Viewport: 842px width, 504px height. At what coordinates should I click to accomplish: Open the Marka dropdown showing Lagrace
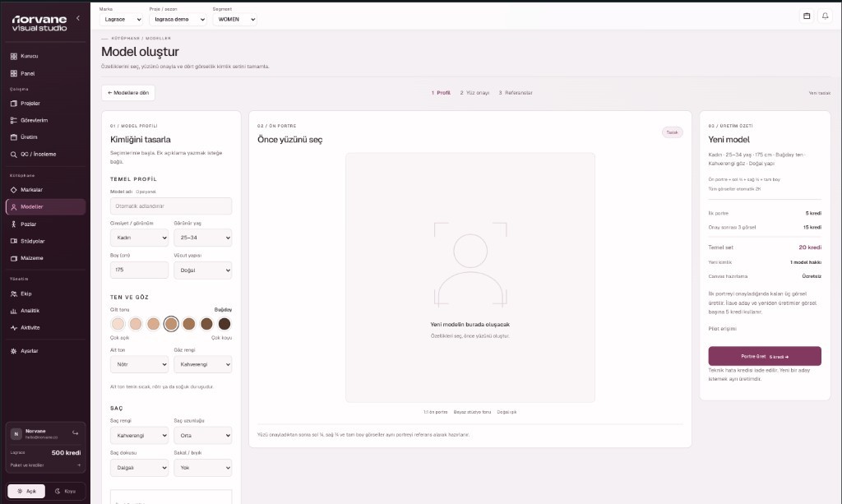coord(122,20)
